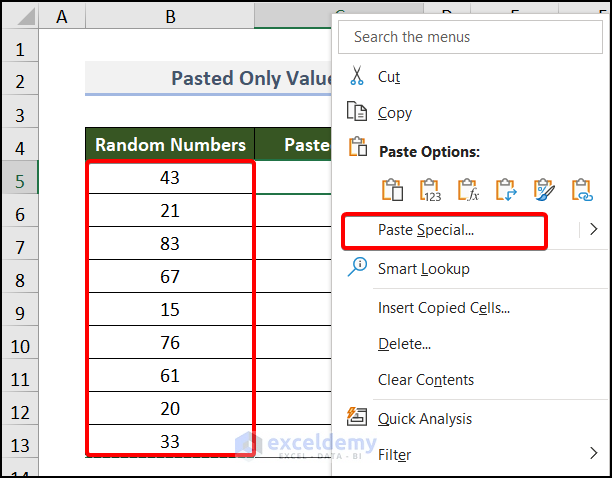
Task: Click the Smart Lookup magnifier icon
Action: (x=357, y=267)
